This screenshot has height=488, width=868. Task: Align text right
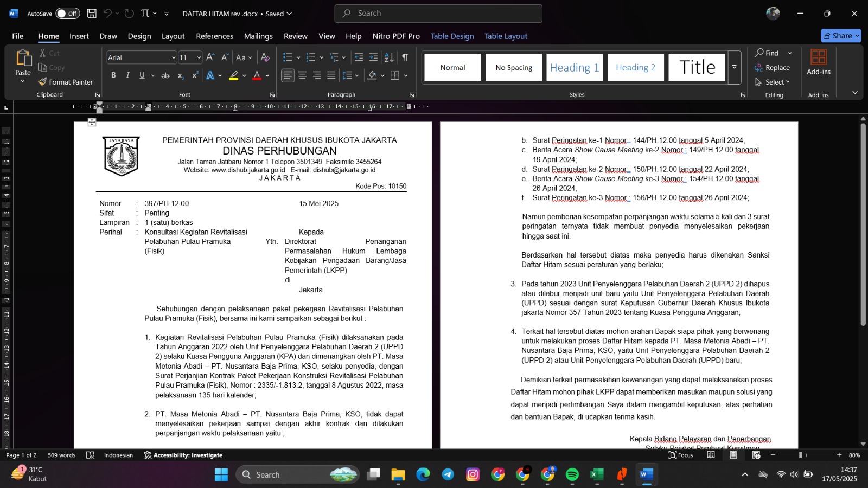point(317,75)
